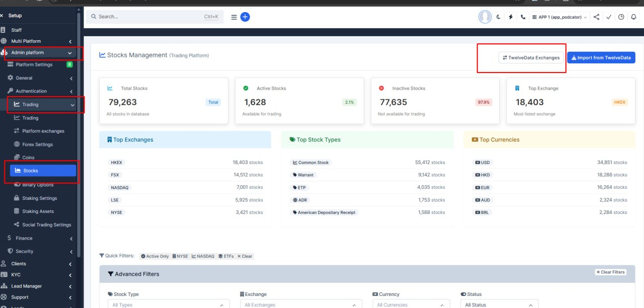644x308 pixels.
Task: Expand the Authentication submenu
Action: (x=71, y=92)
